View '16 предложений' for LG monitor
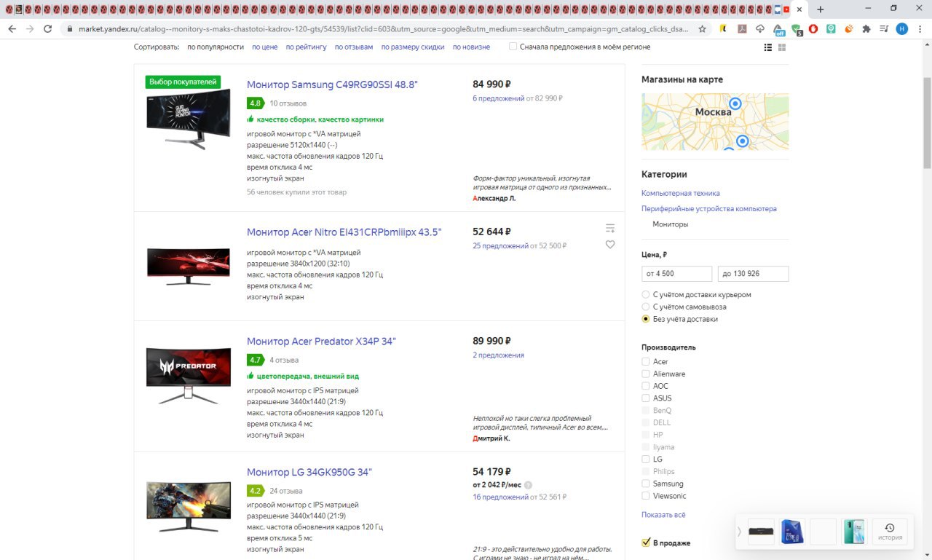This screenshot has width=932, height=560. tap(500, 497)
